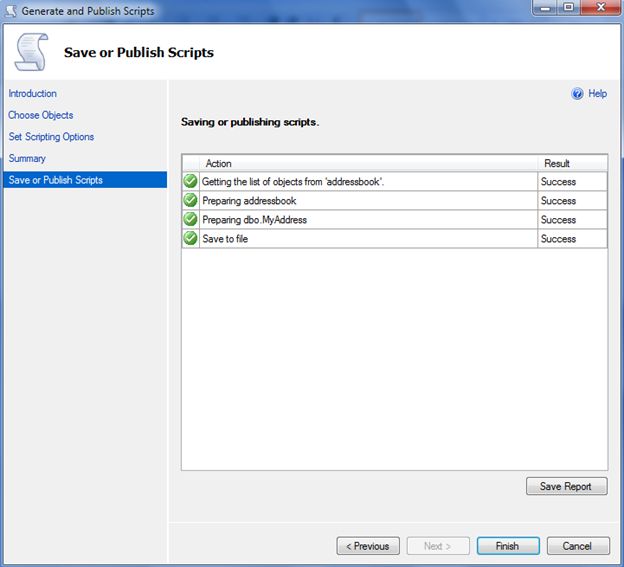
Task: Click Success result for Preparing addressbook row
Action: [x=558, y=201]
